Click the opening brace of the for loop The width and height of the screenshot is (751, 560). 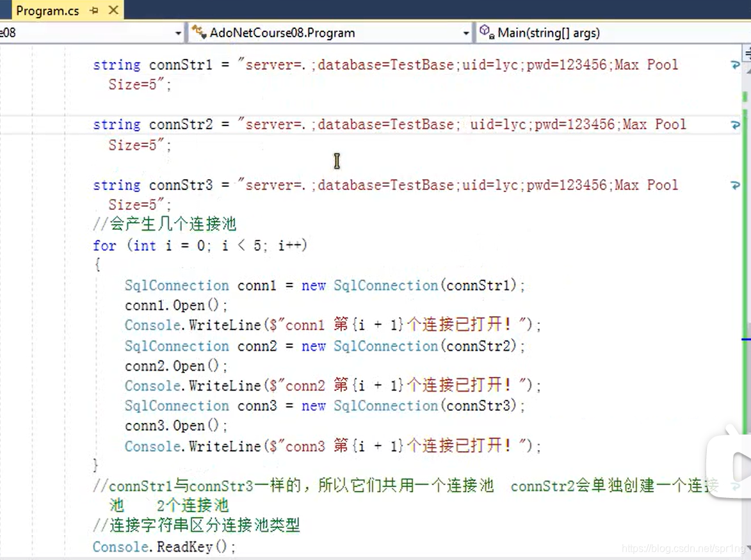click(97, 265)
